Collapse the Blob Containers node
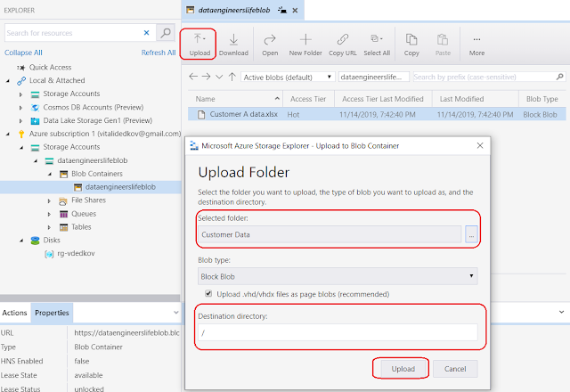This screenshot has height=392, width=570. tap(50, 175)
